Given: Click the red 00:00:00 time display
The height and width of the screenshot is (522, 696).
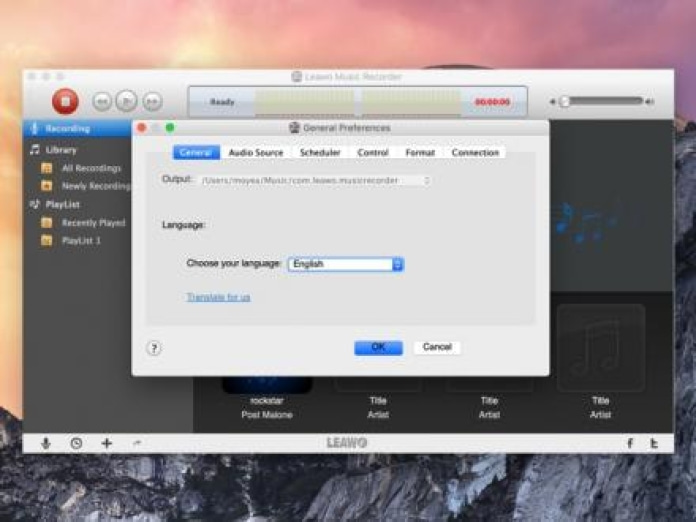Looking at the screenshot, I should coord(492,102).
